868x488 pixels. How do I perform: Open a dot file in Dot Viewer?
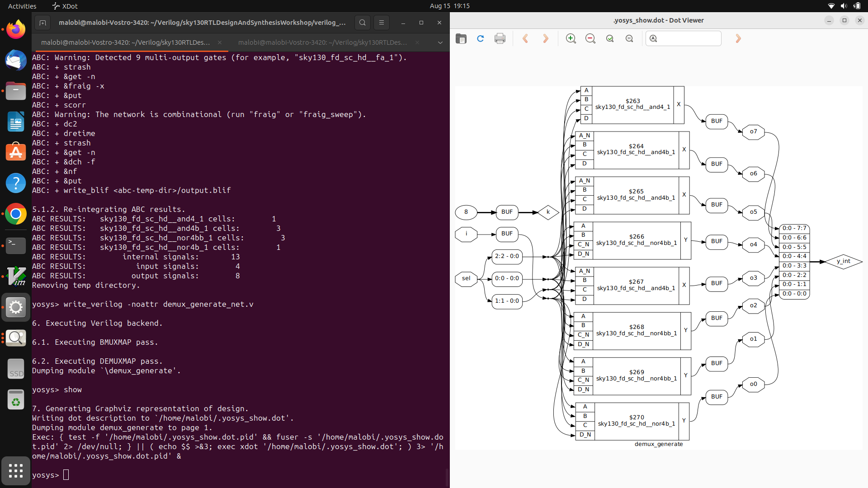pyautogui.click(x=461, y=38)
